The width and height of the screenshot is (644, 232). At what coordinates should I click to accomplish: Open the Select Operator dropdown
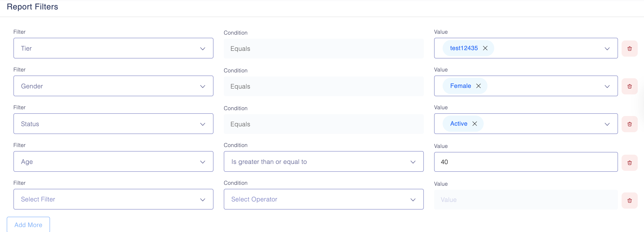pyautogui.click(x=324, y=199)
